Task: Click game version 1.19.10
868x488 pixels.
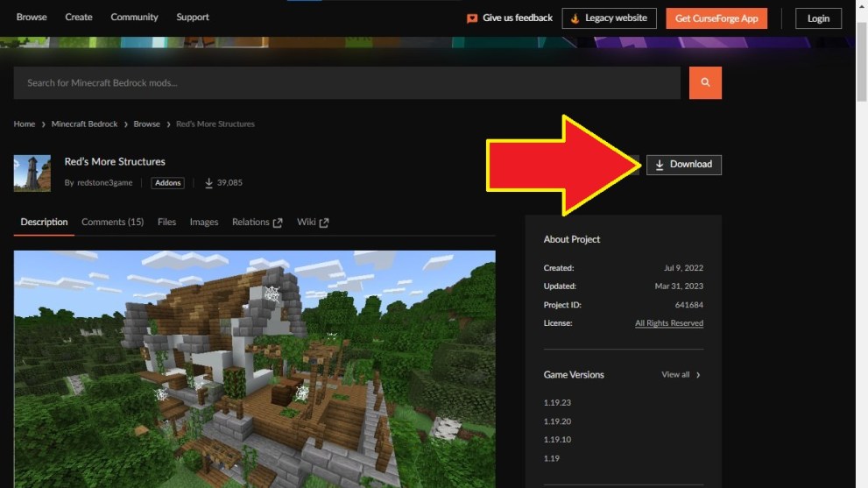Action: click(557, 440)
